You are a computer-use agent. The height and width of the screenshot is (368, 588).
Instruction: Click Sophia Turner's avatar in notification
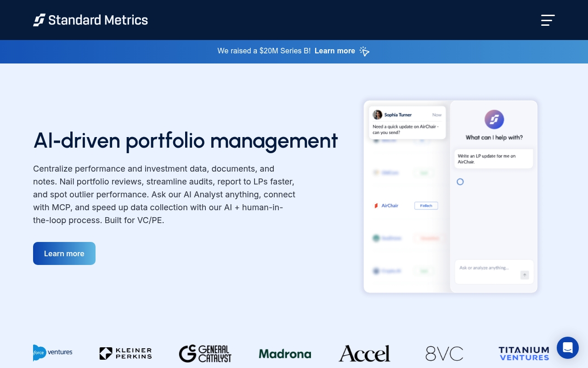378,115
